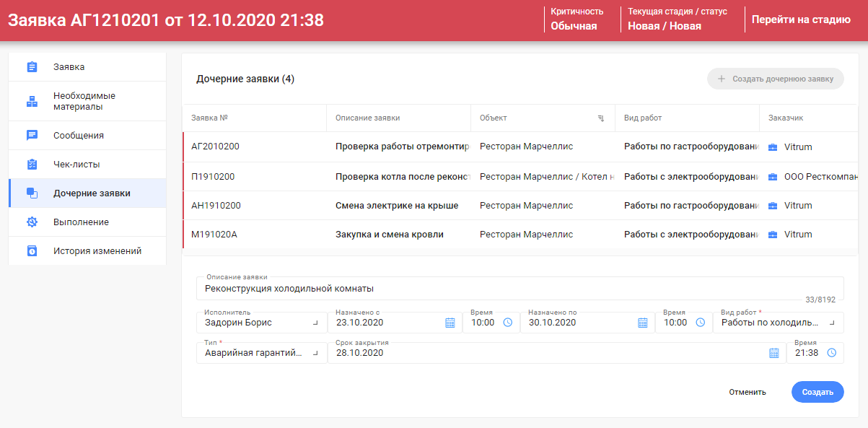Click the sort icon in Объект column header
Image resolution: width=868 pixels, height=428 pixels.
click(x=601, y=118)
